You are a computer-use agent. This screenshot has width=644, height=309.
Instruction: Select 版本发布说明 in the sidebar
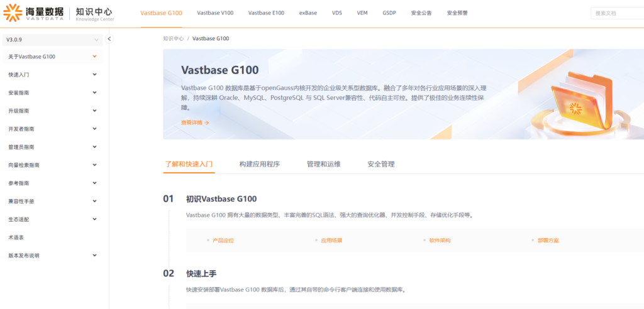coord(24,255)
